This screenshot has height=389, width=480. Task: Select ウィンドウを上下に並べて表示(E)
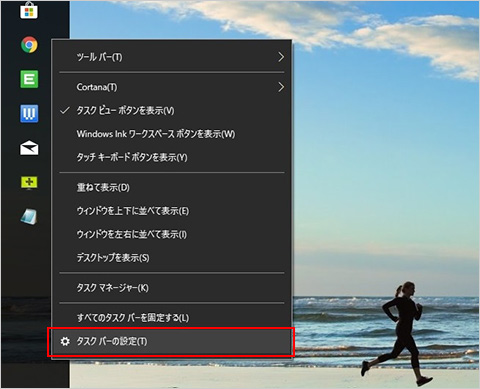click(172, 211)
